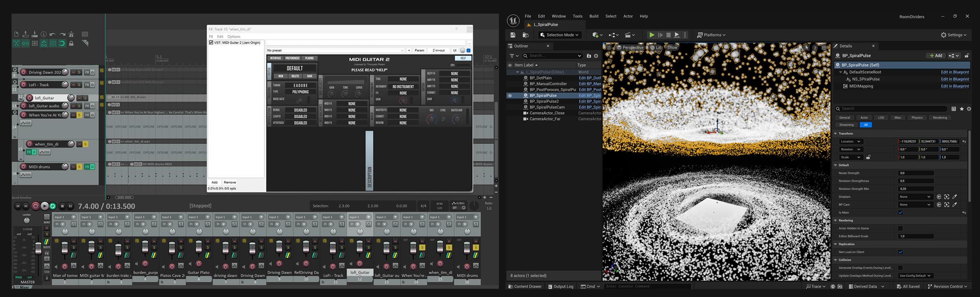Open FX button on MIDI drums track
The image size is (980, 297).
(x=87, y=167)
